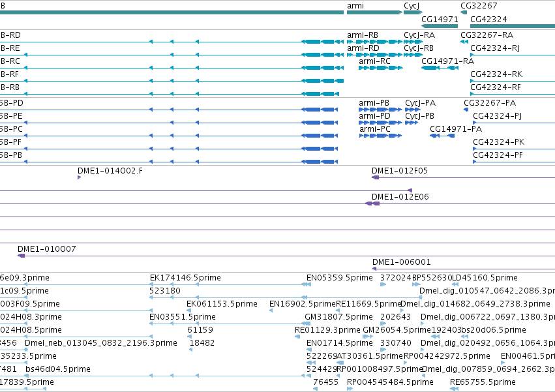The height and width of the screenshot is (392, 555).
Task: Select the RE01129.3prime EST label
Action: (327, 330)
